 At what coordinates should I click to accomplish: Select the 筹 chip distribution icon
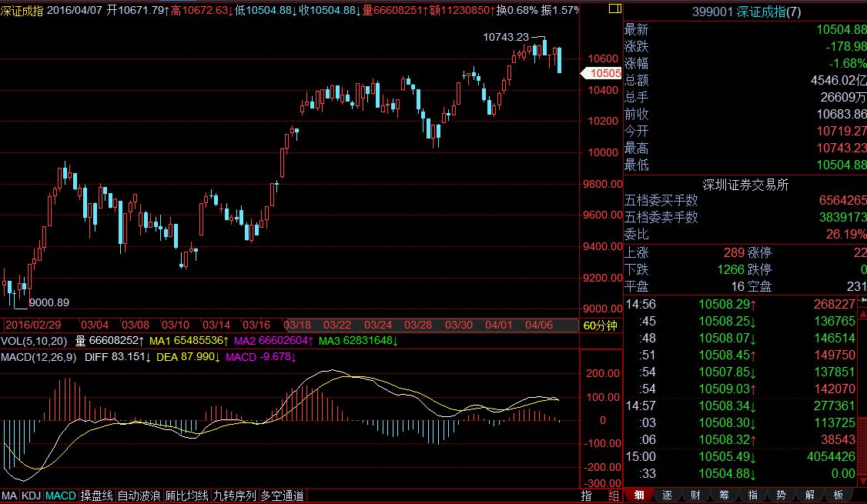(x=724, y=495)
